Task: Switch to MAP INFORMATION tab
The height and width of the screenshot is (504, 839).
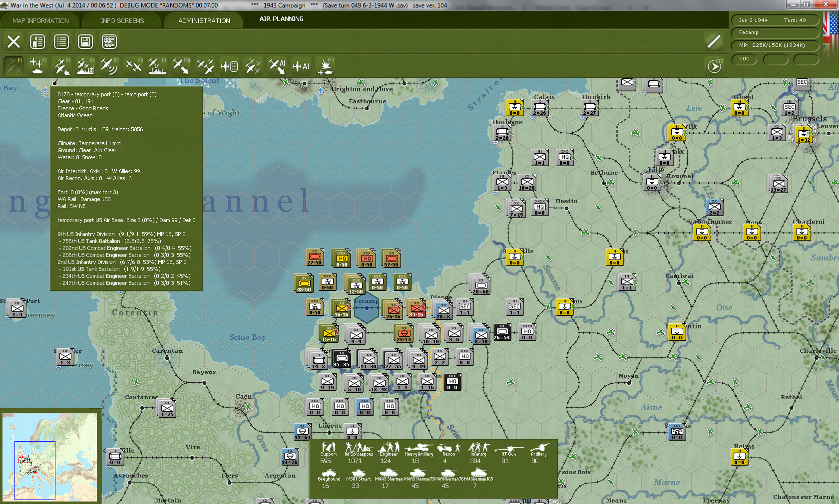Action: tap(40, 20)
